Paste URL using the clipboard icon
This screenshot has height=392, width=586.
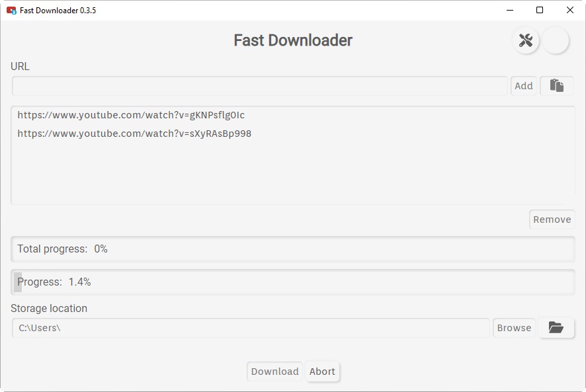pos(557,86)
